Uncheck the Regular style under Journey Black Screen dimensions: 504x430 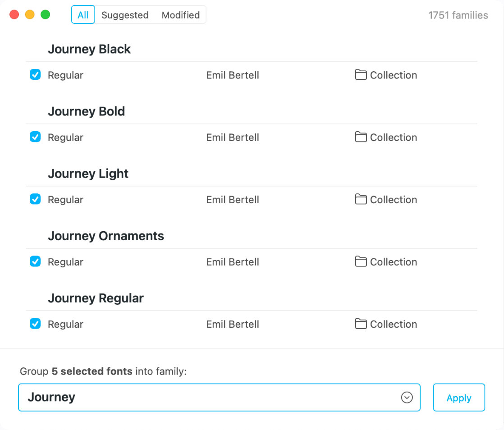coord(35,74)
